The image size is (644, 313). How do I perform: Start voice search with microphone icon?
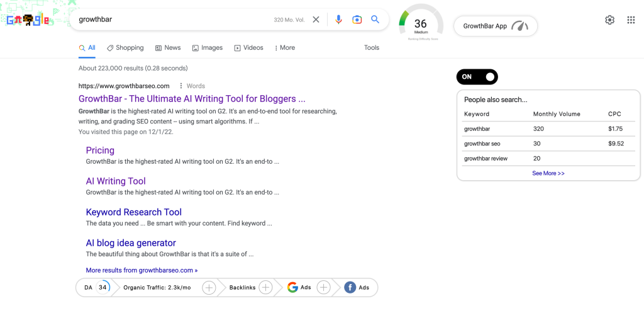pyautogui.click(x=338, y=20)
